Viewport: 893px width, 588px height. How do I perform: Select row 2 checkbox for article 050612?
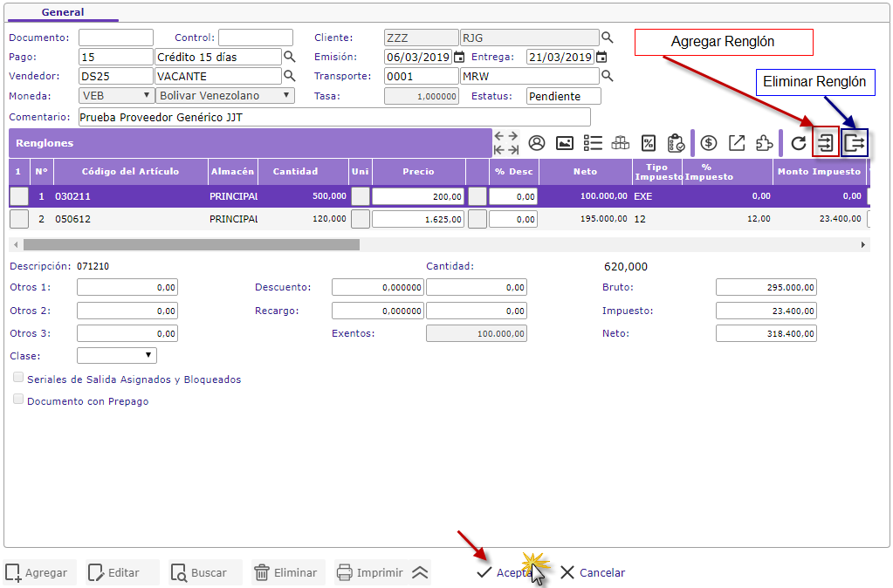(x=18, y=219)
